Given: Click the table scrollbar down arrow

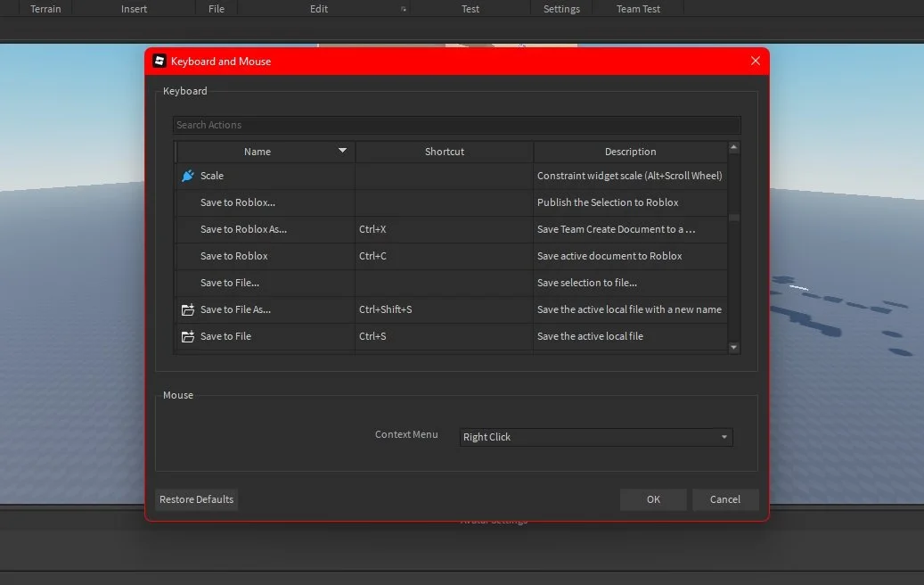Looking at the screenshot, I should click(733, 348).
